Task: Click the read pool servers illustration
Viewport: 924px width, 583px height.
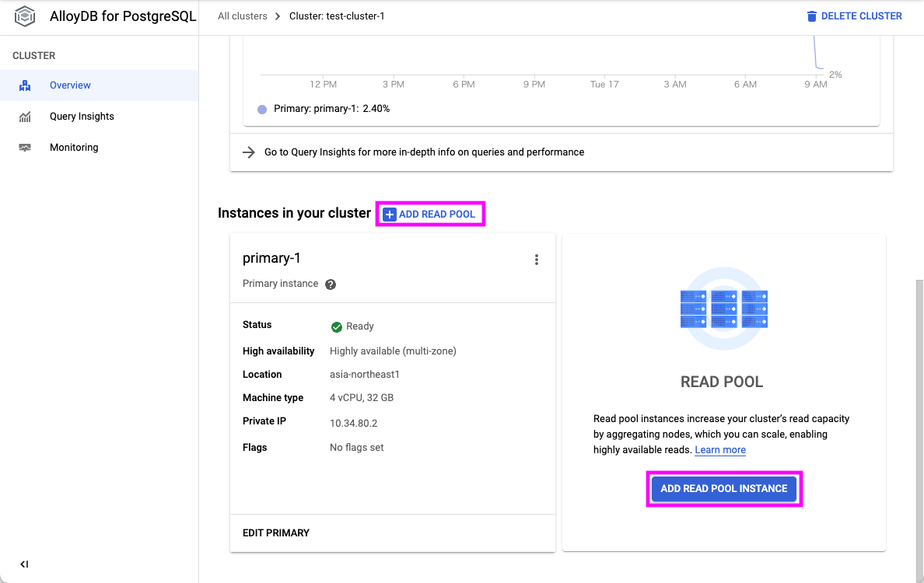Action: [723, 309]
